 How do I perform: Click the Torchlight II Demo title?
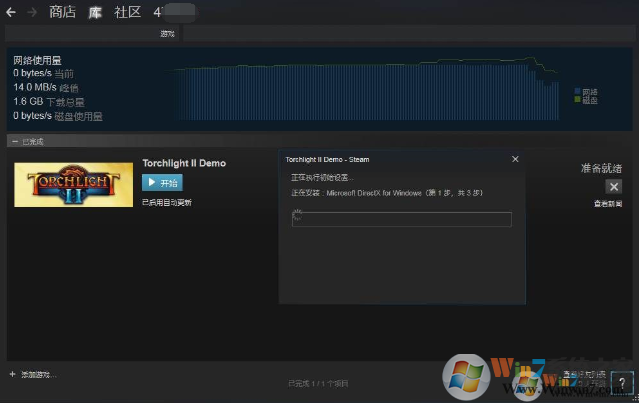tap(184, 163)
